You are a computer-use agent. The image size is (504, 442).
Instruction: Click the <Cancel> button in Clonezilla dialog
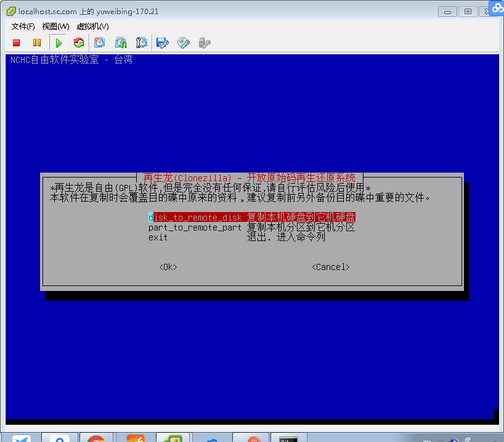coord(331,267)
